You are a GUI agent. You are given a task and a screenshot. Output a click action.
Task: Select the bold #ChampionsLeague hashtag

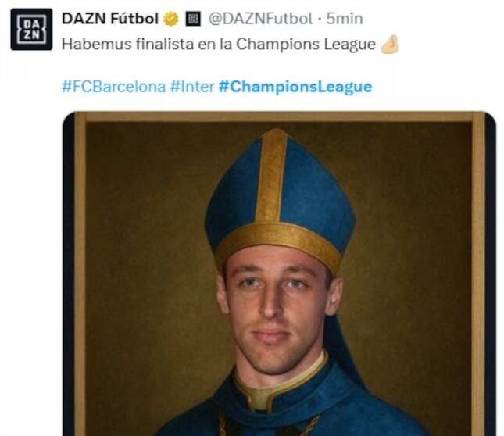(x=295, y=87)
